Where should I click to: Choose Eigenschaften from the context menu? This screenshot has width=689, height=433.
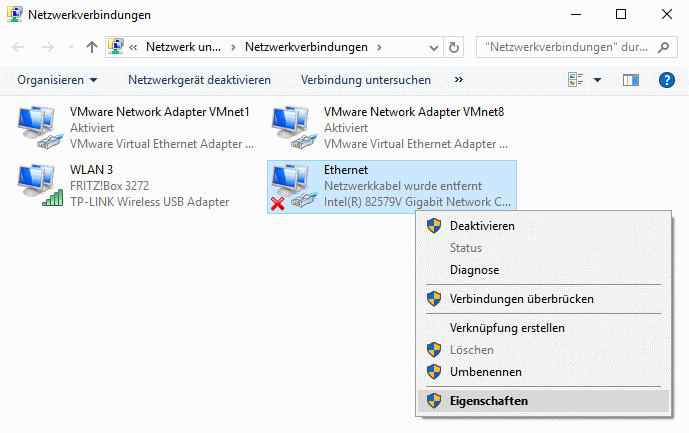pos(488,401)
